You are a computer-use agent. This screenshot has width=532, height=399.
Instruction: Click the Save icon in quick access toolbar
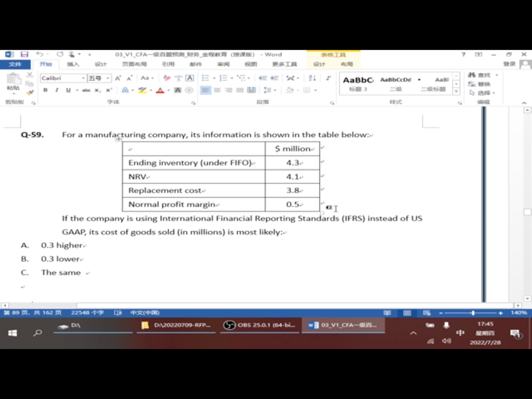(24, 55)
